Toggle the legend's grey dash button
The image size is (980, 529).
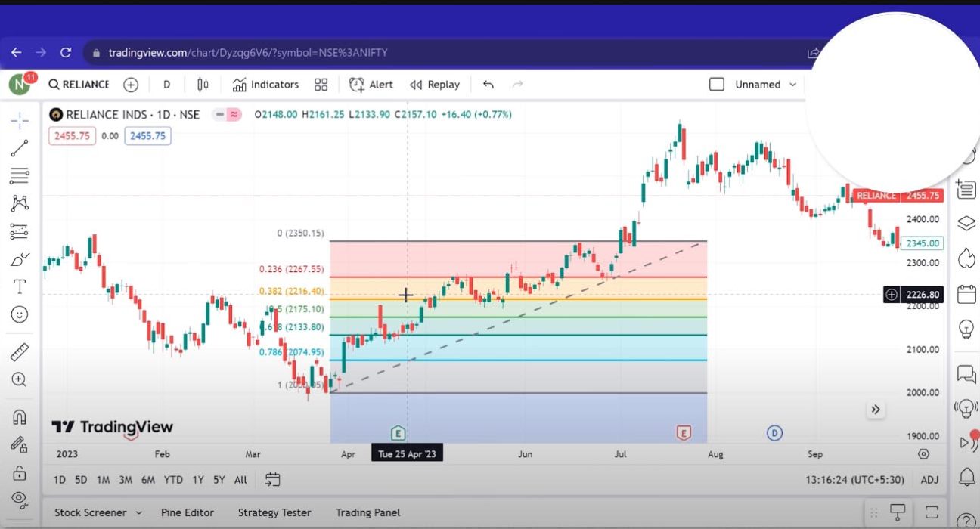219,115
